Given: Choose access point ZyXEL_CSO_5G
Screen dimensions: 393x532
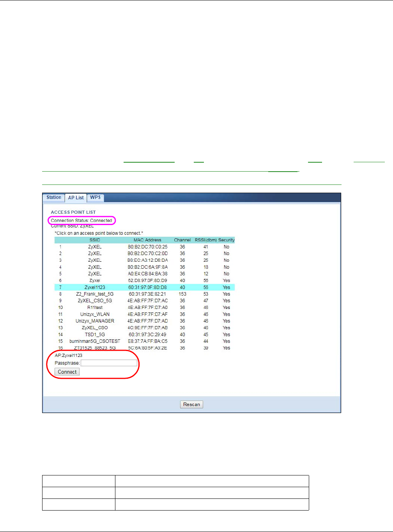Looking at the screenshot, I should point(145,301).
